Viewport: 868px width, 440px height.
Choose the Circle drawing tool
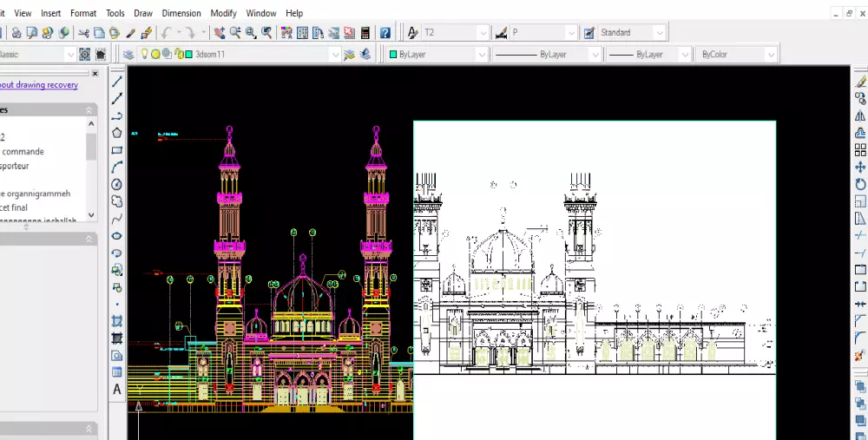(117, 184)
